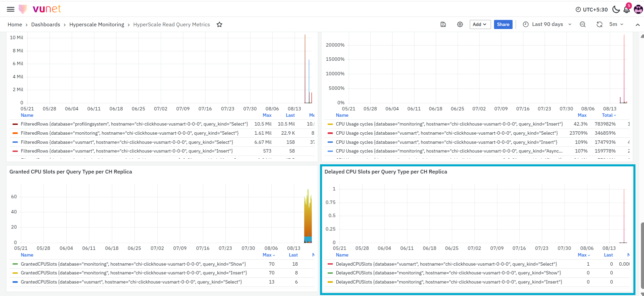Star the dashboard as favorite
This screenshot has width=644, height=296.
(x=219, y=24)
